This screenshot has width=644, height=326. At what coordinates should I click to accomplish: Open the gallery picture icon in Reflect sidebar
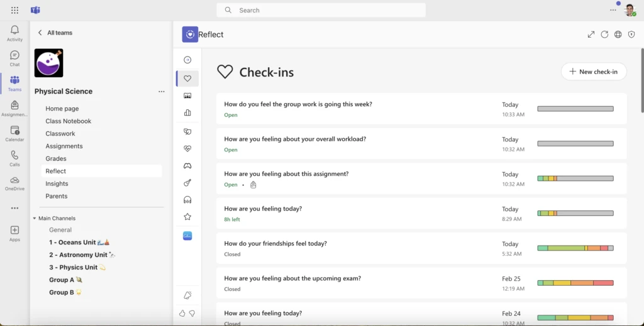click(187, 95)
